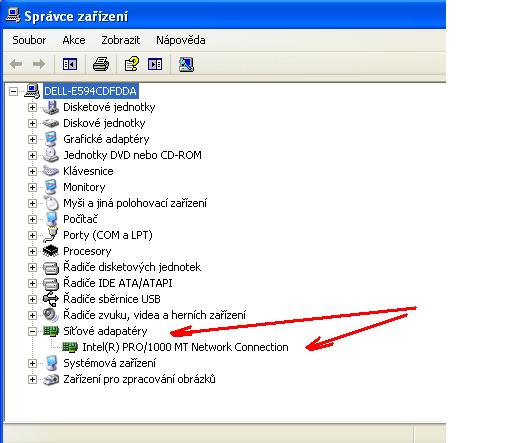Expand Řadiče sběrnice USB node

click(x=32, y=299)
